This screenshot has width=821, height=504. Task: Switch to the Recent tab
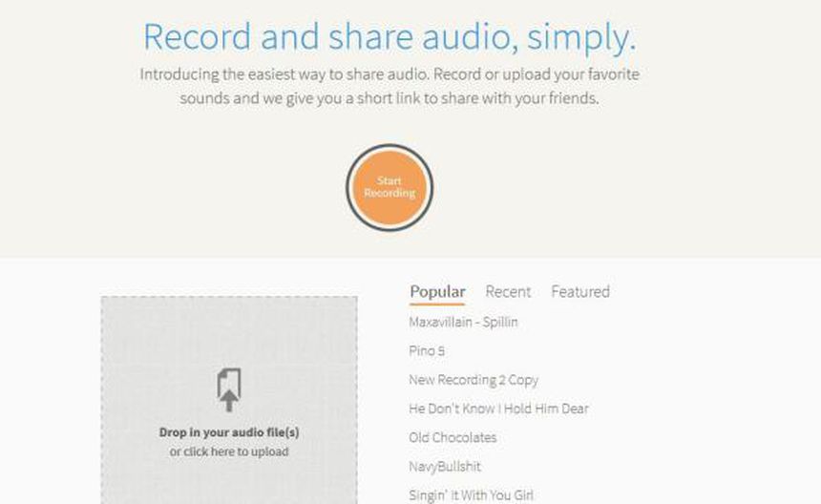[x=508, y=291]
